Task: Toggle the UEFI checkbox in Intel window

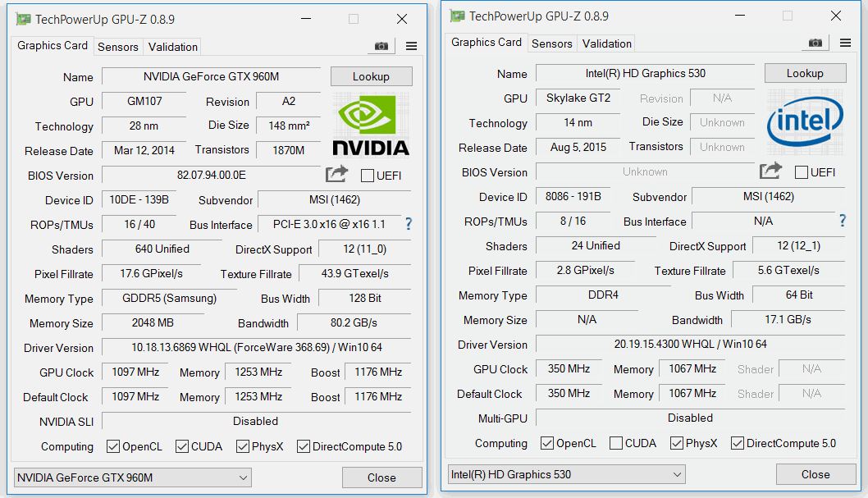Action: click(801, 172)
